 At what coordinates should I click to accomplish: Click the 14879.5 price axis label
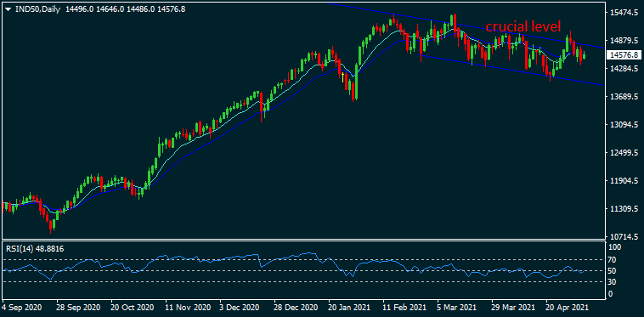coord(624,41)
